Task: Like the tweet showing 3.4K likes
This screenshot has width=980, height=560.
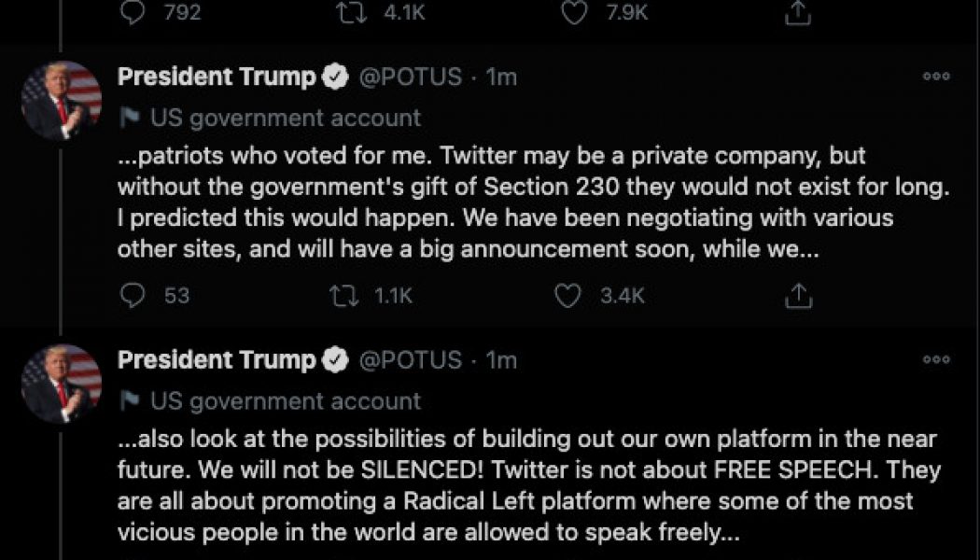Action: pos(567,296)
